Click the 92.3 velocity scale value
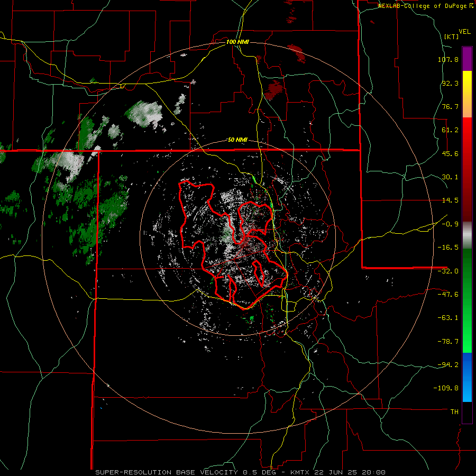Screen dimensions: 476x476 [x=450, y=83]
